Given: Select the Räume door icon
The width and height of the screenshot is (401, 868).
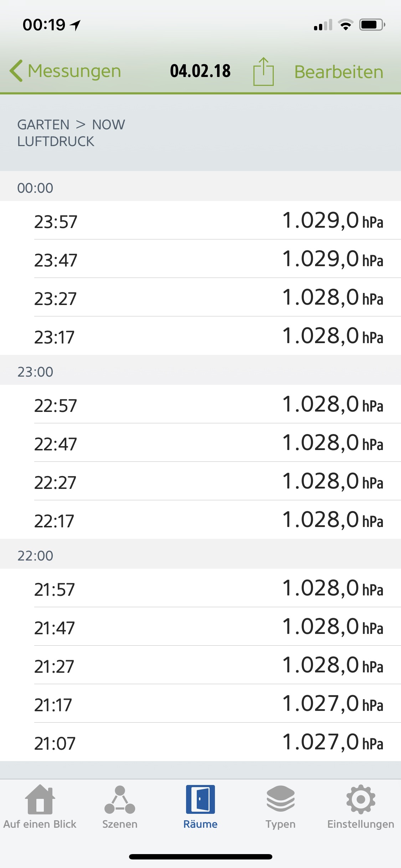Looking at the screenshot, I should click(200, 799).
